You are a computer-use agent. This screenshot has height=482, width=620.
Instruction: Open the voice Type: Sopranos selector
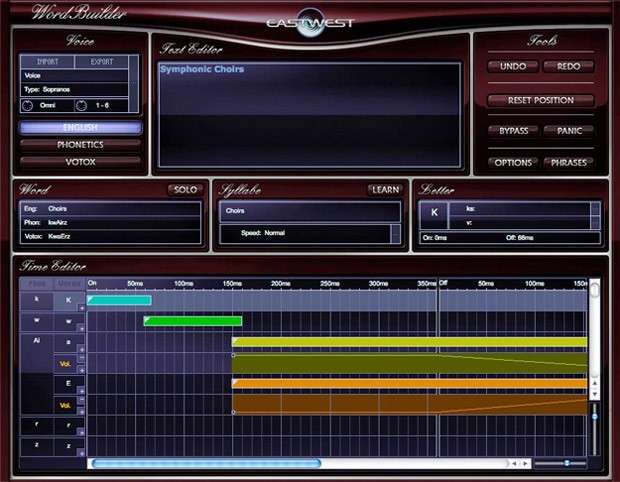(74, 89)
